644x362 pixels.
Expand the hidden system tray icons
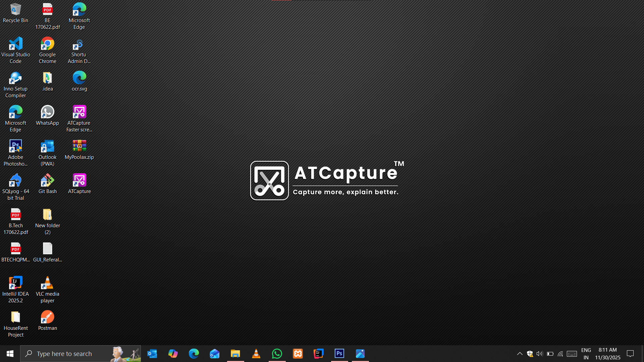click(x=520, y=354)
